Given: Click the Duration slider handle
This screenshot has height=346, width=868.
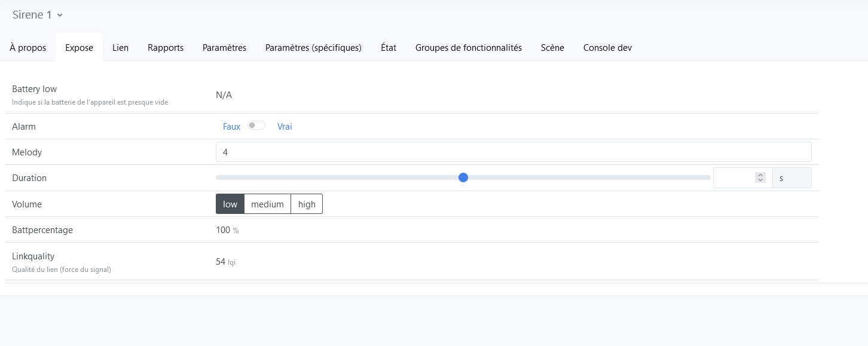Looking at the screenshot, I should (463, 177).
